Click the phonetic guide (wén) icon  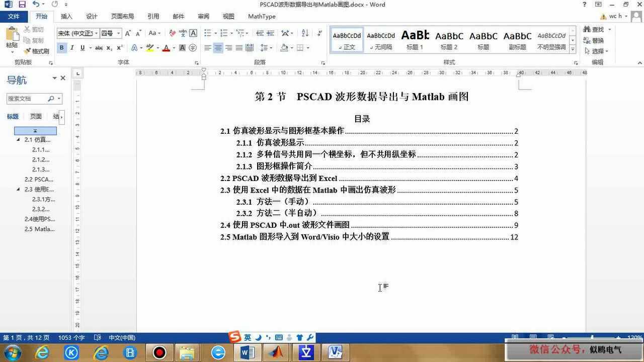183,33
